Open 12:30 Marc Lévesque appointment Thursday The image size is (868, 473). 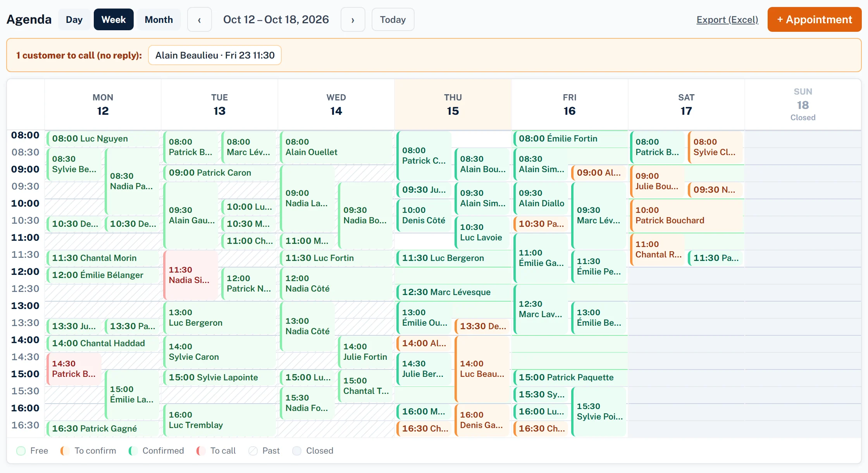[453, 292]
